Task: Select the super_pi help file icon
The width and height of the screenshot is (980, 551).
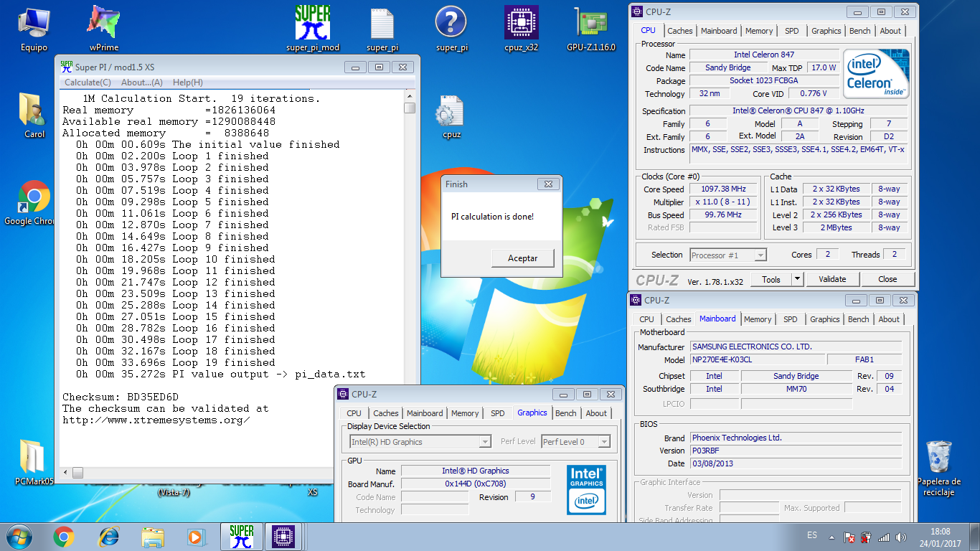Action: pyautogui.click(x=452, y=30)
